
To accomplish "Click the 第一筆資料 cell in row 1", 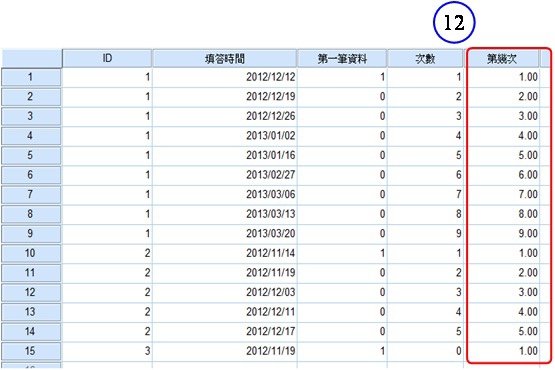I will (342, 77).
